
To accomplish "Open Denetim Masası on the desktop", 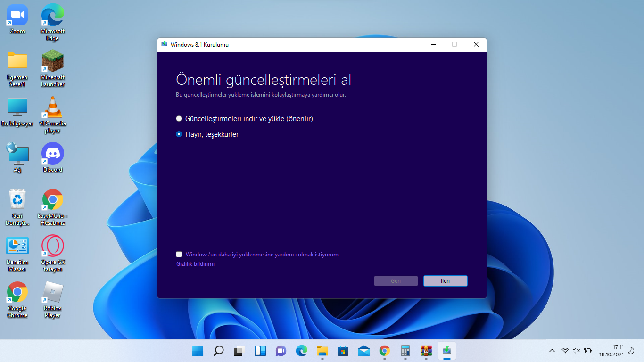I will click(x=17, y=245).
